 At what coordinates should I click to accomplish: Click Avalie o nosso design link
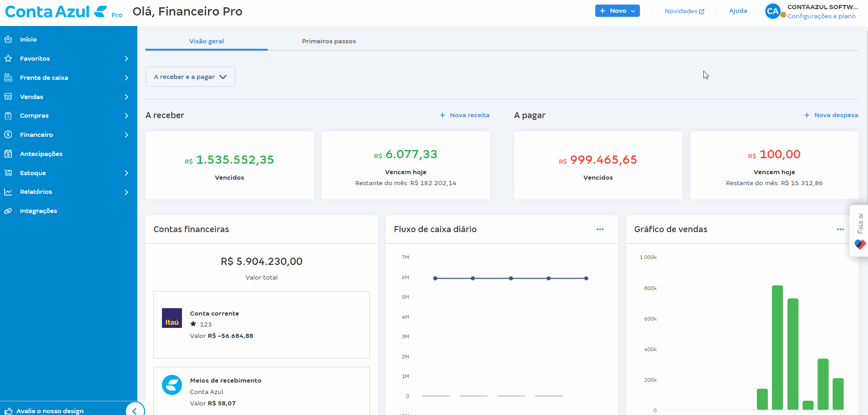tap(50, 411)
